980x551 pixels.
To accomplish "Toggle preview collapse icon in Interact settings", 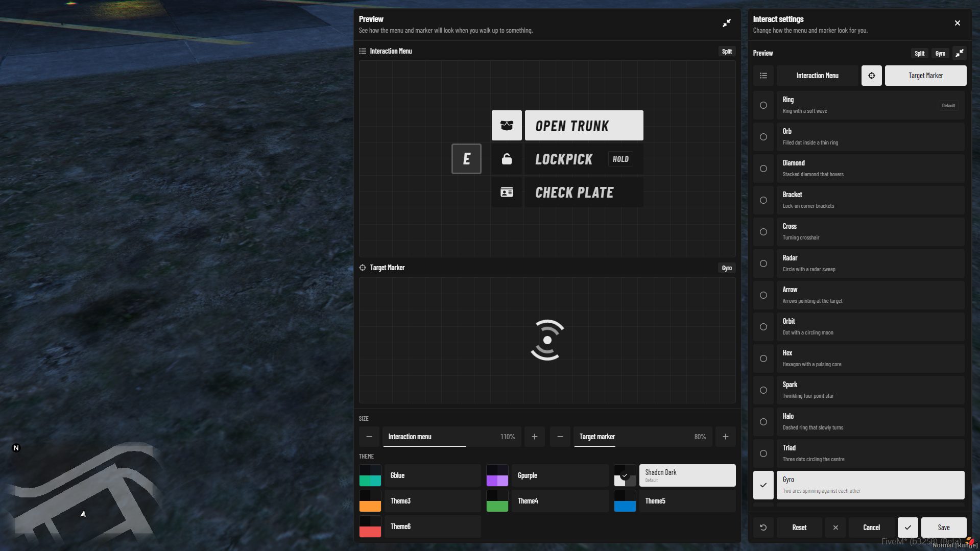I will [x=960, y=53].
